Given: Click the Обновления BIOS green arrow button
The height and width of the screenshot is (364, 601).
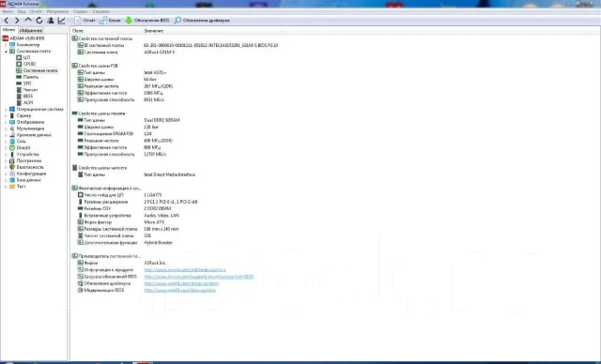Looking at the screenshot, I should (147, 21).
